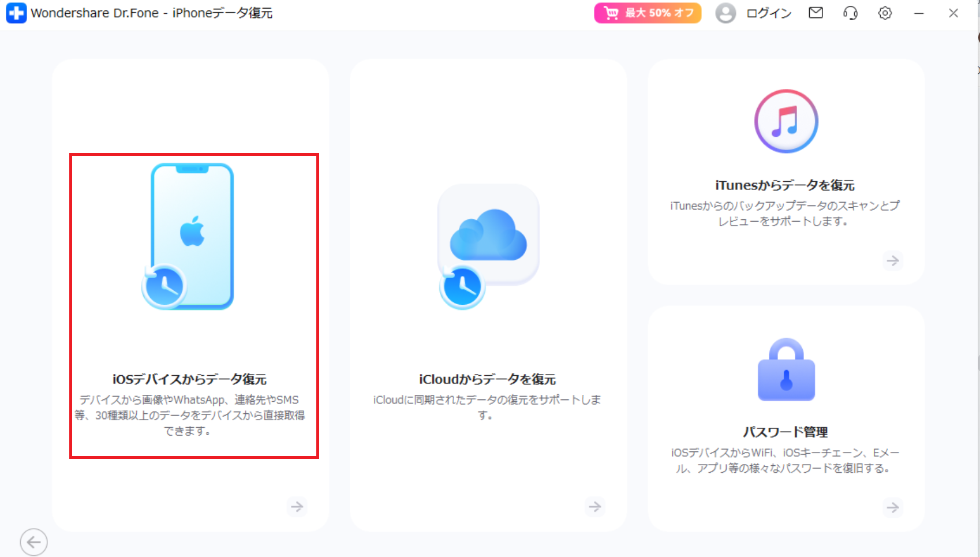
Task: Click description mentioning WhatsApp and SMS
Action: pyautogui.click(x=189, y=415)
